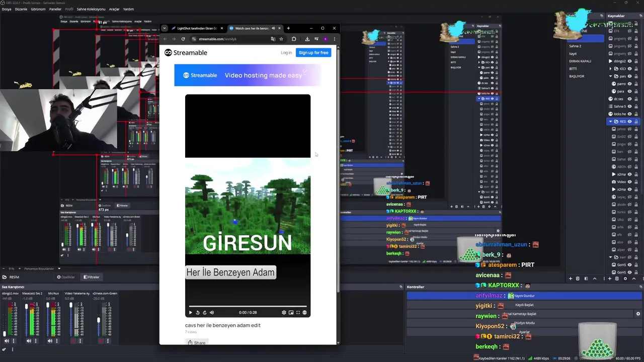Open the Chrome translate page icon
The height and width of the screenshot is (362, 644).
tap(273, 39)
